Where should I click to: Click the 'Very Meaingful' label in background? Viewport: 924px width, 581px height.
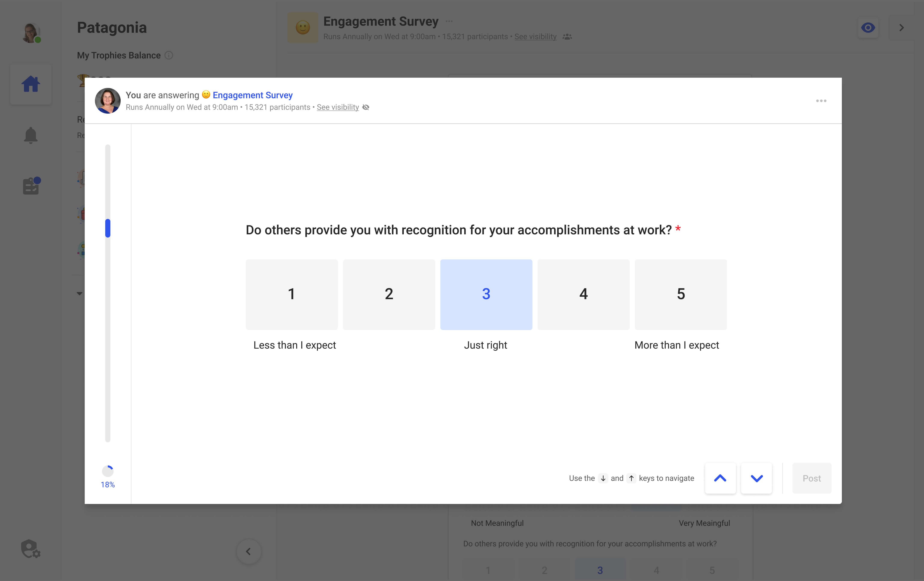tap(705, 523)
